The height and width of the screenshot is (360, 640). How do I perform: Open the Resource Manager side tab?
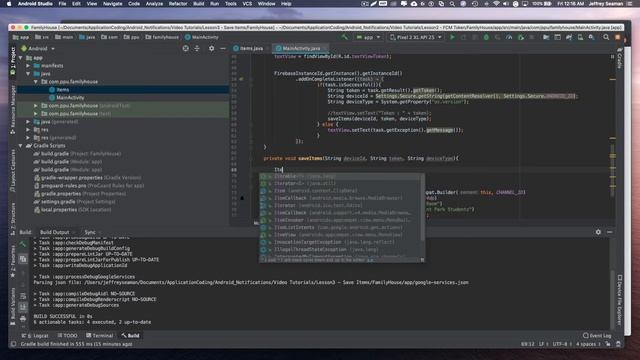(13, 109)
